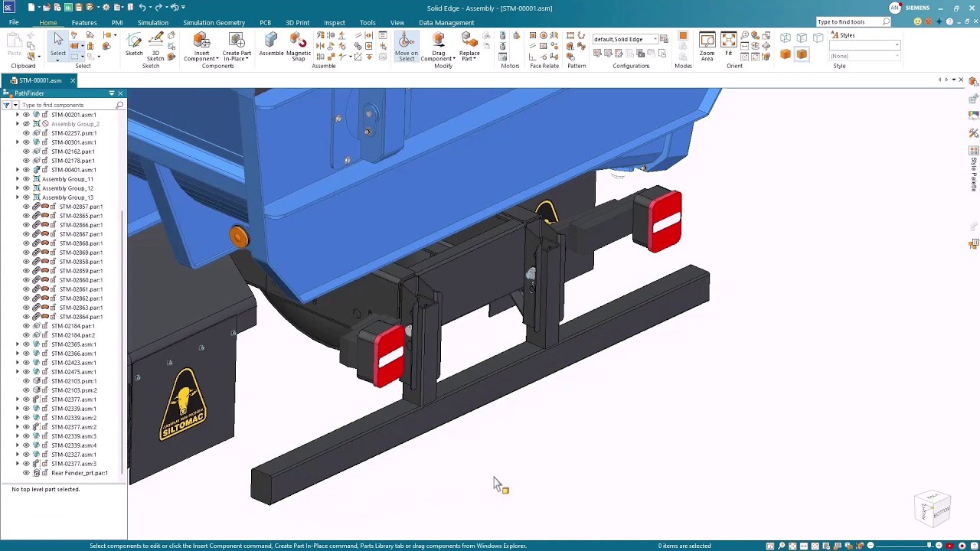Toggle visibility of Assembly Group_11
Viewport: 980px width, 551px height.
[26, 179]
